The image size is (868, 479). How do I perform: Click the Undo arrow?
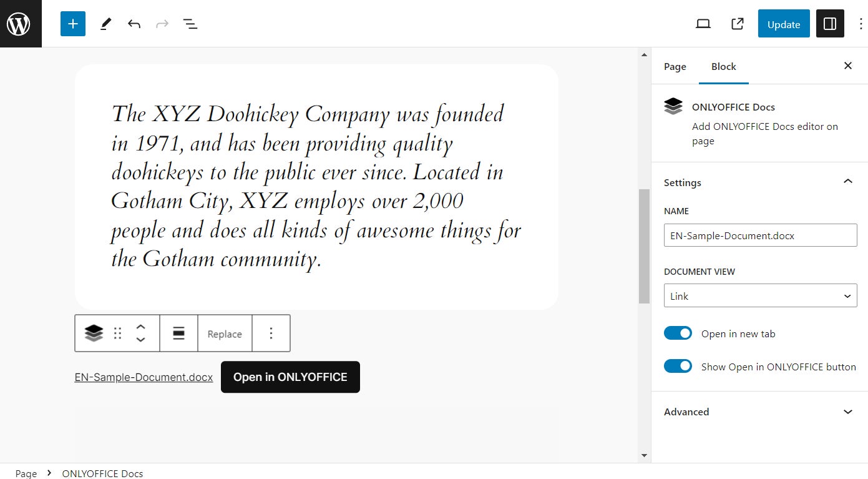tap(134, 24)
